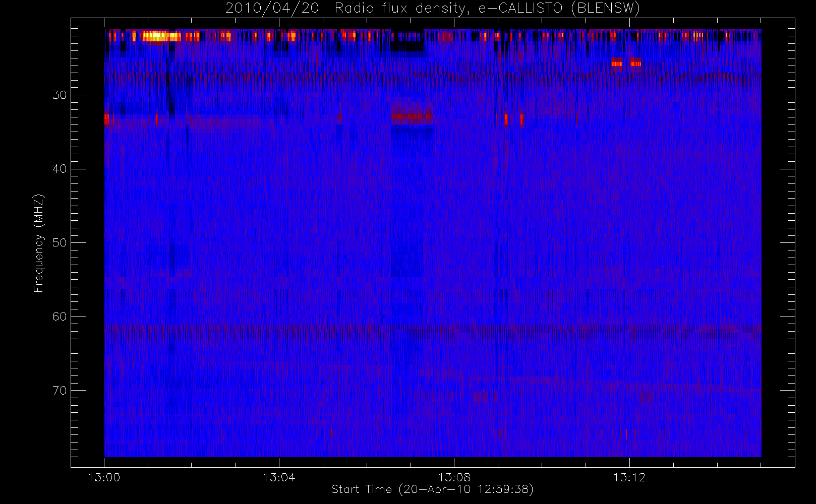Click the "Start Time (20-Apr-10 12:59:38)" x-axis label
This screenshot has width=816, height=504.
pos(432,489)
